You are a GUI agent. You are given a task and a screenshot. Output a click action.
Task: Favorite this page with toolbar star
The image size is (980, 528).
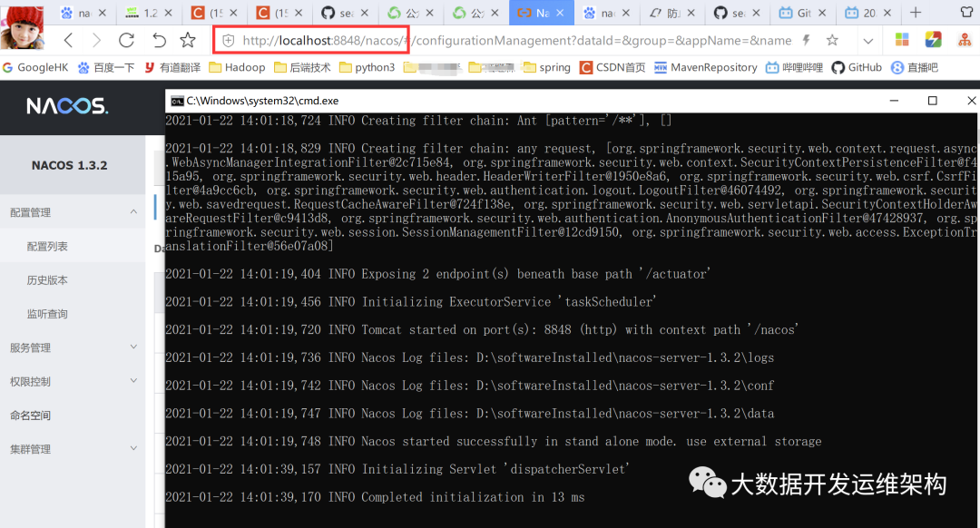pos(188,41)
